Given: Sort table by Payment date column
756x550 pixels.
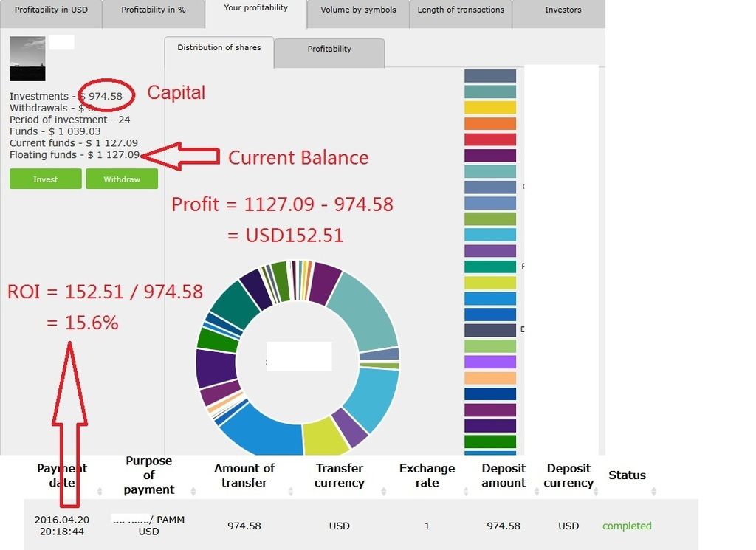Looking at the screenshot, I should 62,475.
